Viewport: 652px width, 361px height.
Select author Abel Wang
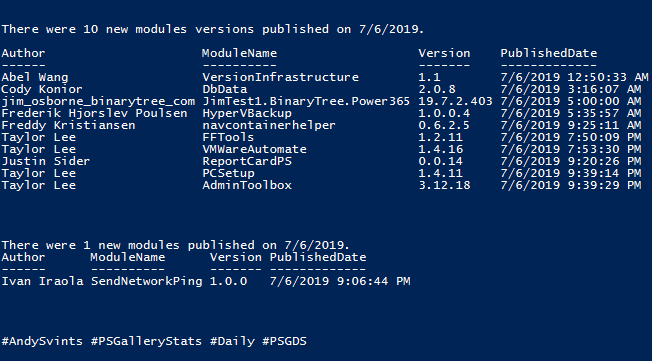(35, 77)
